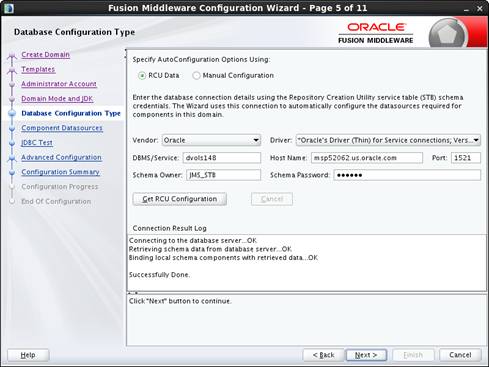Image resolution: width=489 pixels, height=367 pixels.
Task: Click the bottom Cancel button
Action: click(460, 355)
